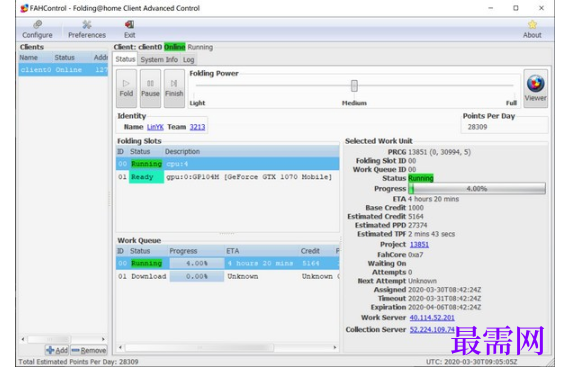The height and width of the screenshot is (372, 563).
Task: Click the 4.00% queue progress cell
Action: tap(197, 264)
